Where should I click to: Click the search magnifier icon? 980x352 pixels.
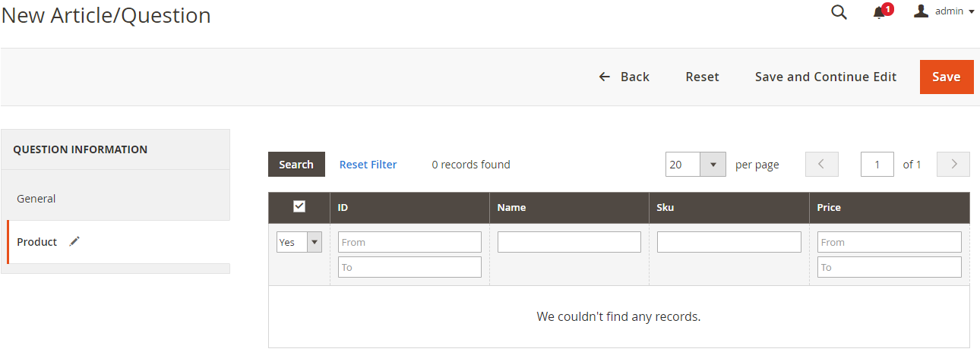(x=839, y=12)
